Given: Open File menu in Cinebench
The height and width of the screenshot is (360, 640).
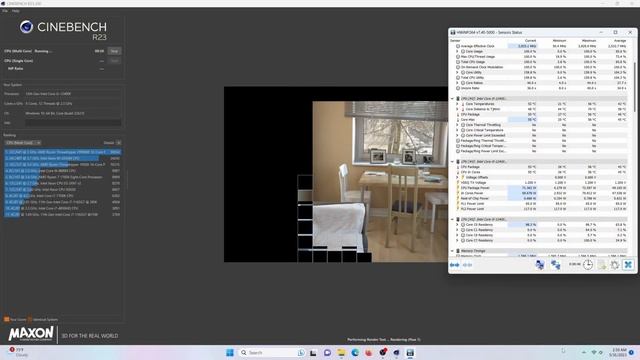Looking at the screenshot, I should [5, 11].
